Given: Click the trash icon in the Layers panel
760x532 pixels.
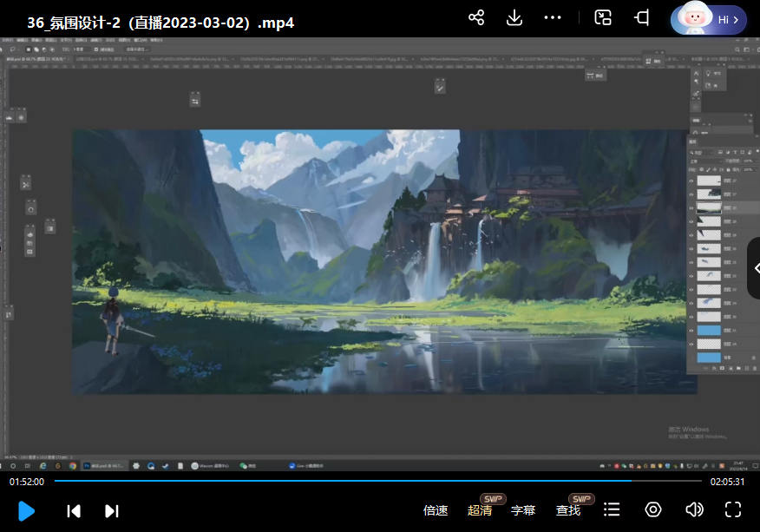Looking at the screenshot, I should tap(754, 369).
